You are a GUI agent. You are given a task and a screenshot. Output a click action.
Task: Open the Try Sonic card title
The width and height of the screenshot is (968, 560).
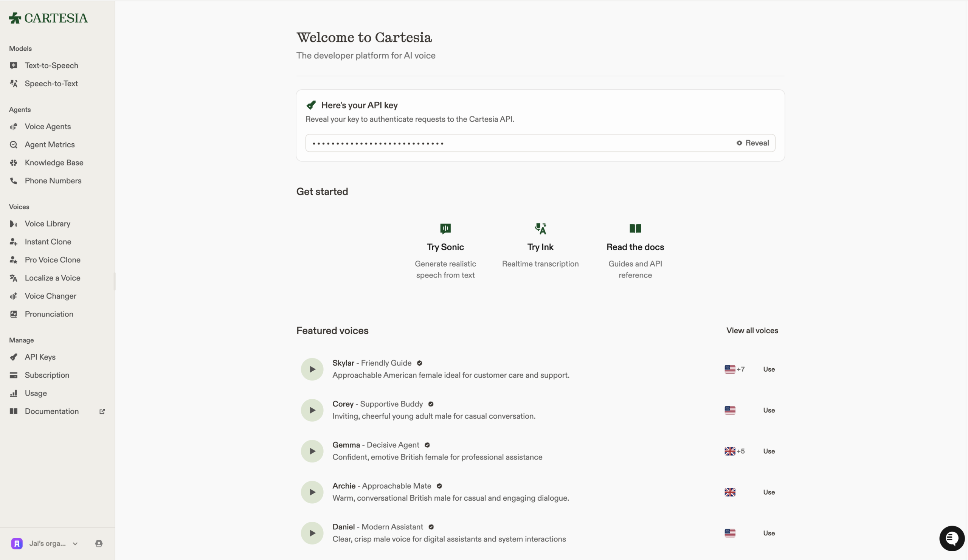[445, 247]
